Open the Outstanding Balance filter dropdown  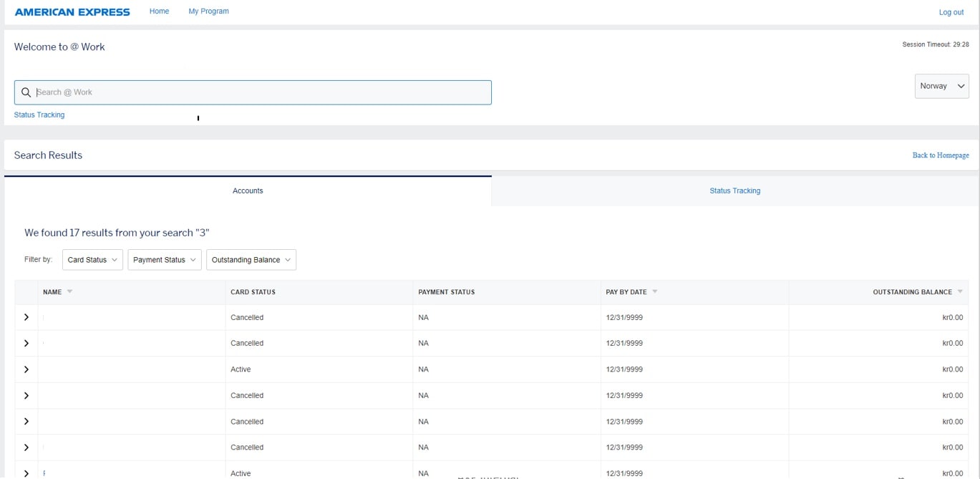[x=251, y=260]
